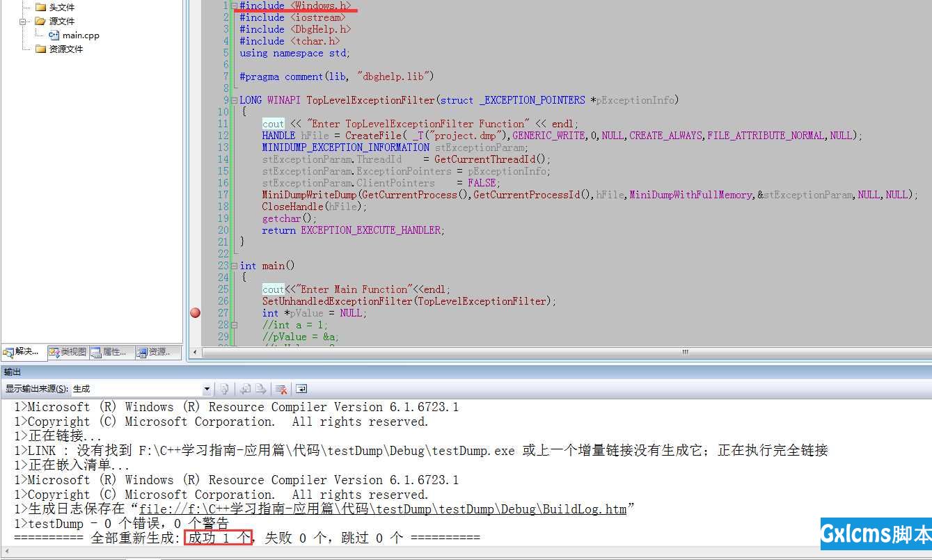Screen dimensions: 932x560
Task: Click the "1>正在嵌入清单..." output line
Action: coord(72,465)
